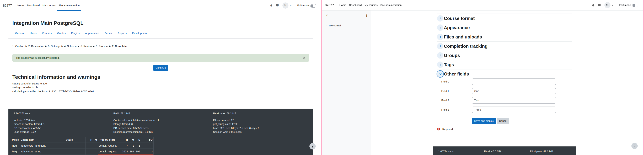
Task: Open My courses in left window
Action: pos(49,5)
